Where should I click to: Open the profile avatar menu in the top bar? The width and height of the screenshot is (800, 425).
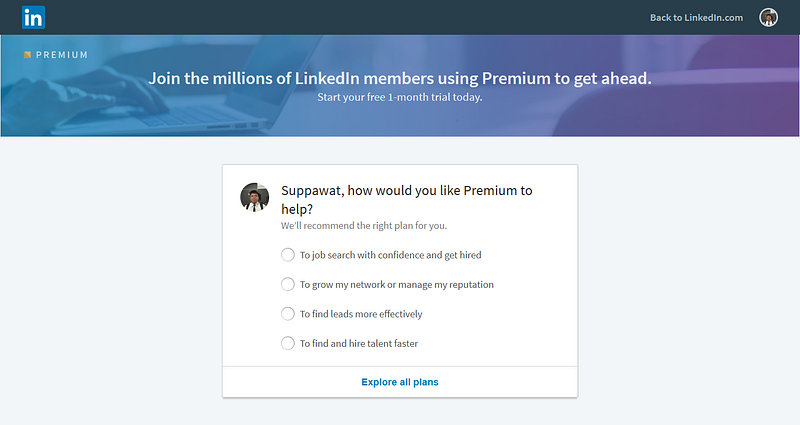[x=768, y=17]
